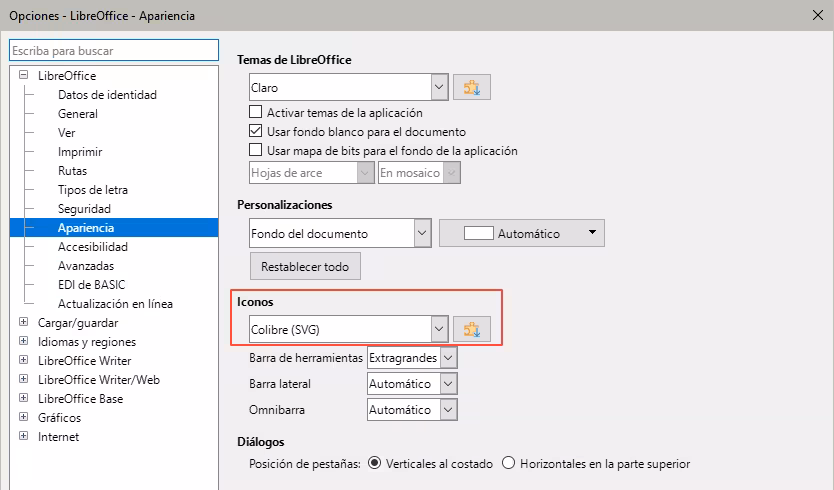Expand the Cargar/guardar node
Viewport: 834px width, 490px height.
point(23,322)
